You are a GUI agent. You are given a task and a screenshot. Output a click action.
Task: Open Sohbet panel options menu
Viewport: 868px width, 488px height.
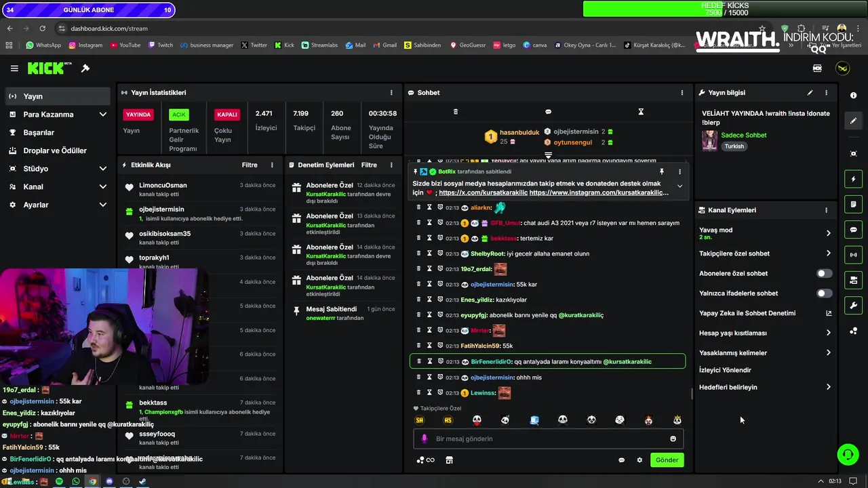[682, 93]
